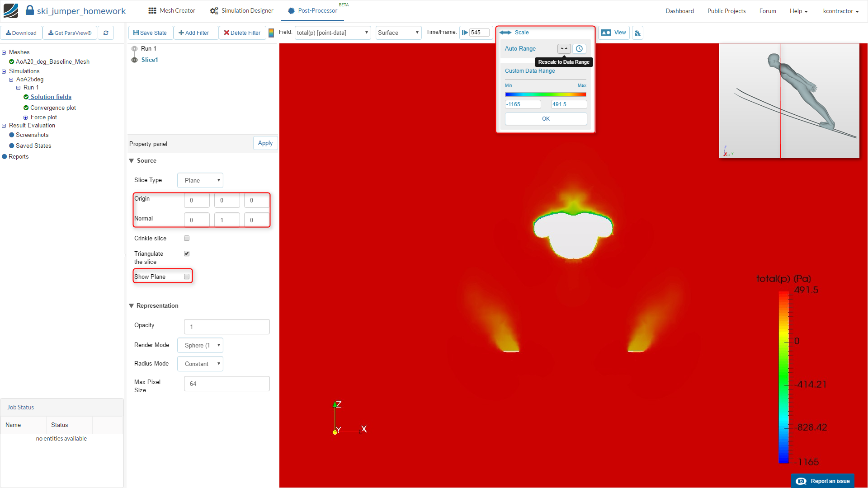Click the clock auto-range over time icon
Screen dimensions: 868x488
tap(579, 48)
